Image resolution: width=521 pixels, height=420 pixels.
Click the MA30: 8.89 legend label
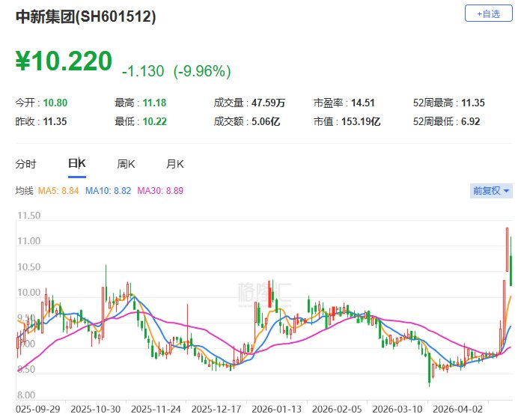tap(160, 191)
